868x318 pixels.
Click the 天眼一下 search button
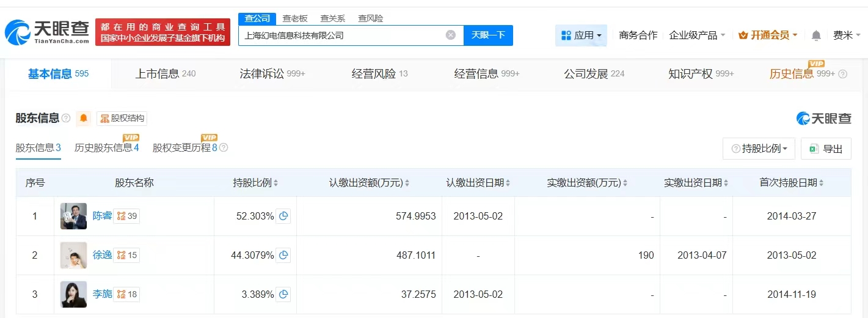(x=489, y=35)
